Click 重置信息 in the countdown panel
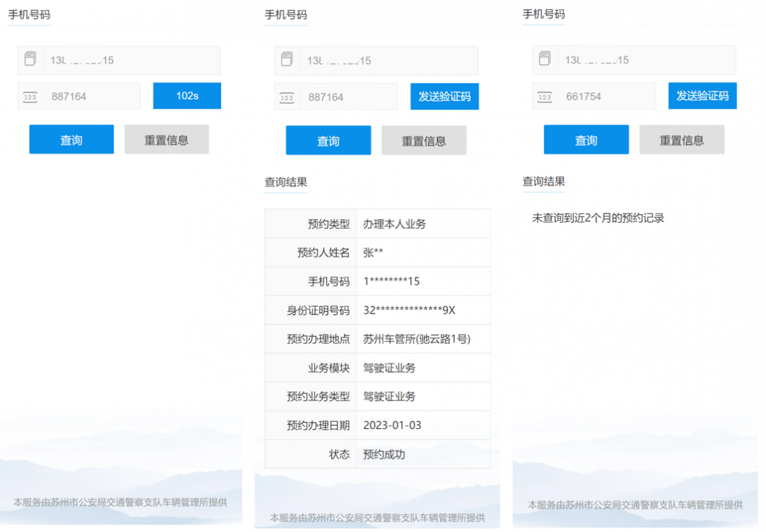The image size is (766, 532). click(x=167, y=139)
